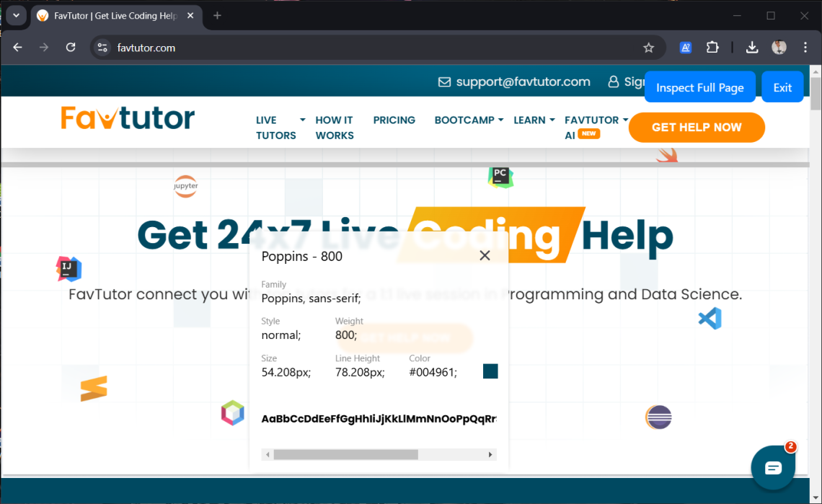822x504 pixels.
Task: Click the IntelliJ IDEA icon
Action: pos(68,268)
